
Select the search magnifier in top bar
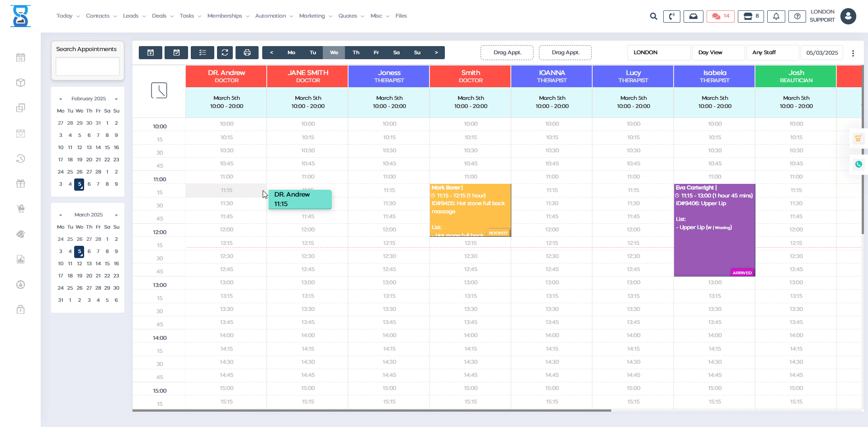(654, 16)
